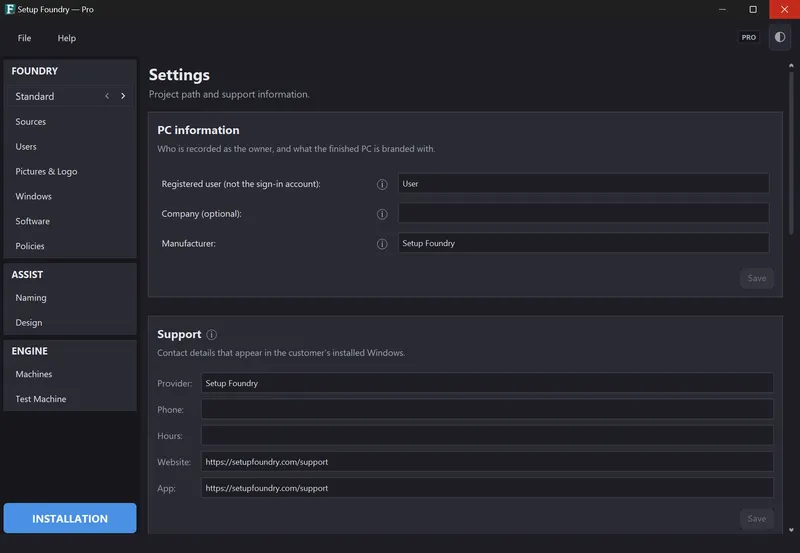Image resolution: width=800 pixels, height=553 pixels.
Task: Click the Setup Foundry app logo
Action: point(9,9)
